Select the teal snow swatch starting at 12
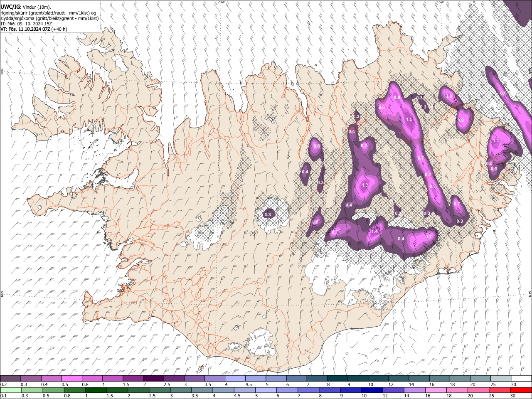Viewport: 532px width, 399px height. coord(398,379)
